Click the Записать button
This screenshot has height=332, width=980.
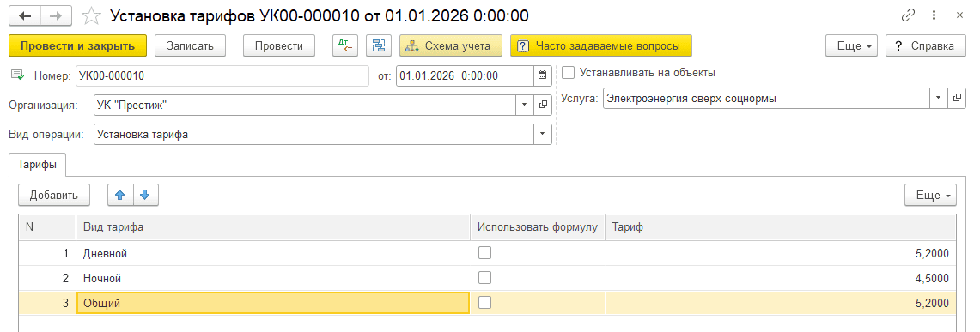[191, 45]
